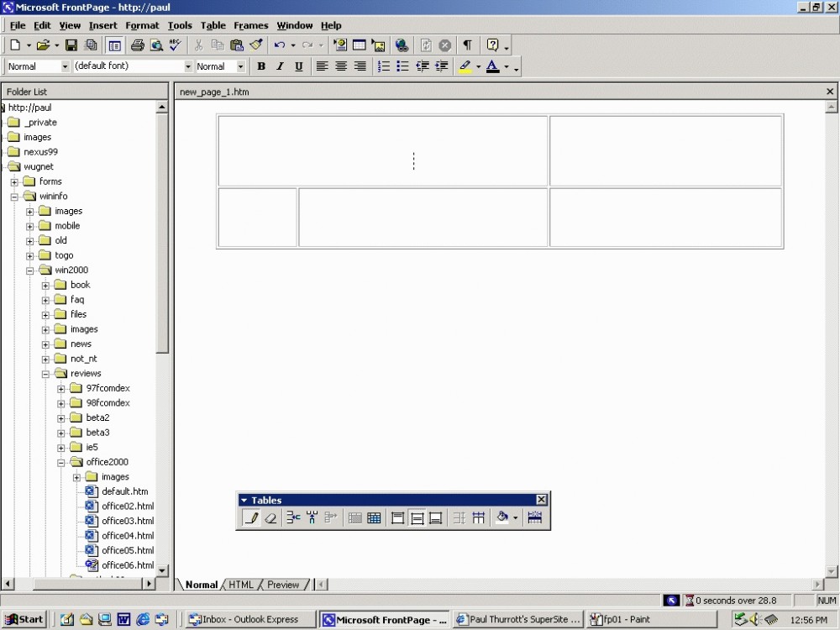
Task: Open office04.html in the Folder List
Action: point(128,536)
